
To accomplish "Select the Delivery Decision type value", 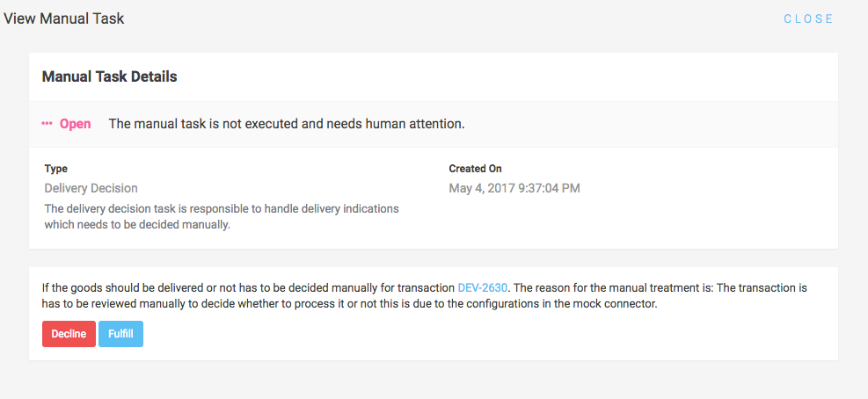I will coord(91,188).
